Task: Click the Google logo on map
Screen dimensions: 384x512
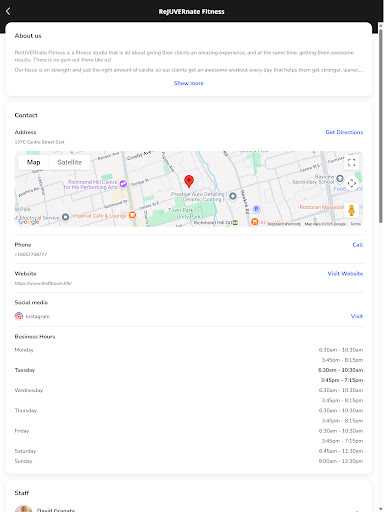Action: 29,222
